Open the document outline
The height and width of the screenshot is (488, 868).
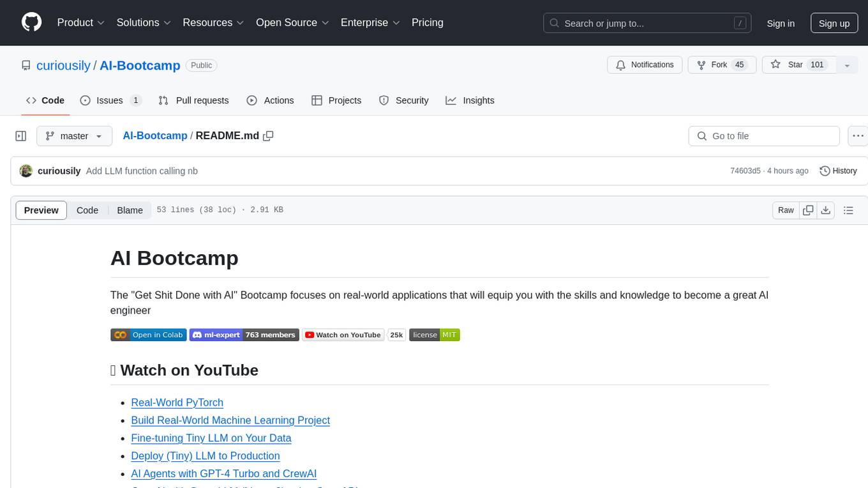pyautogui.click(x=848, y=210)
